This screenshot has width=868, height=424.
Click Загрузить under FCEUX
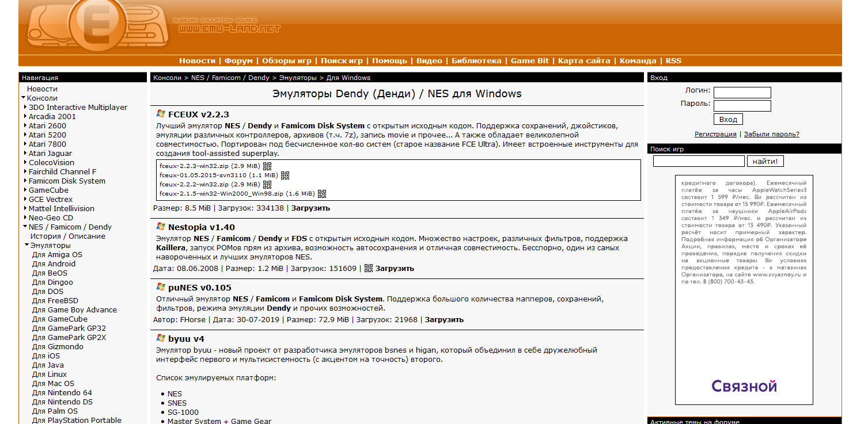tap(310, 208)
